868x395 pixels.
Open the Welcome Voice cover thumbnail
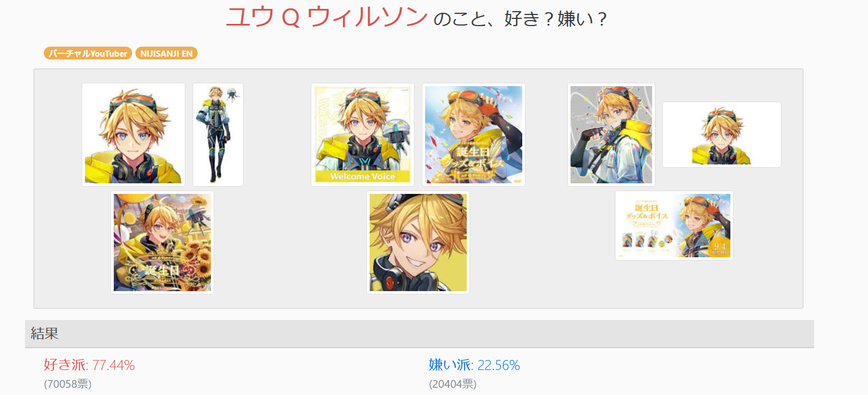[x=362, y=135]
